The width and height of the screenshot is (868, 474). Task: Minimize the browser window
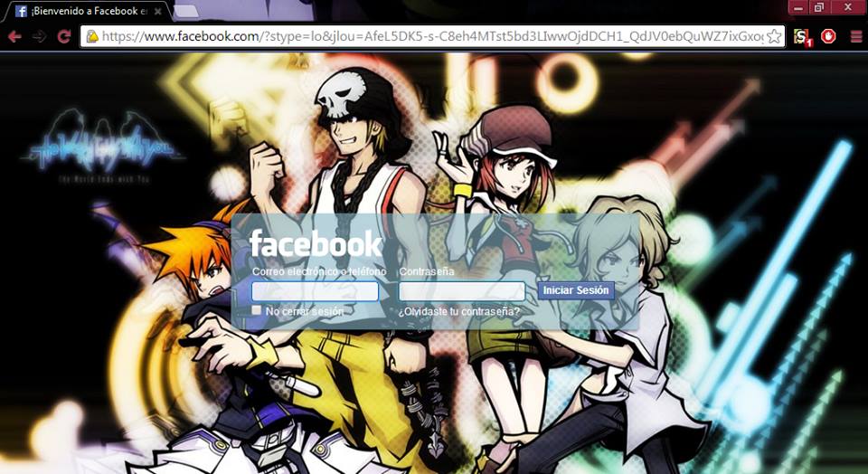798,8
